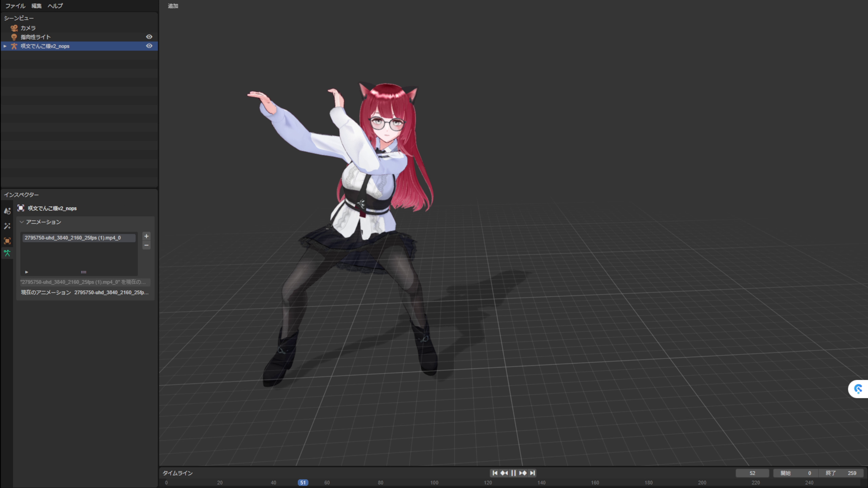Click frame 200 on the timeline ruler
The image size is (868, 488).
pos(702,483)
